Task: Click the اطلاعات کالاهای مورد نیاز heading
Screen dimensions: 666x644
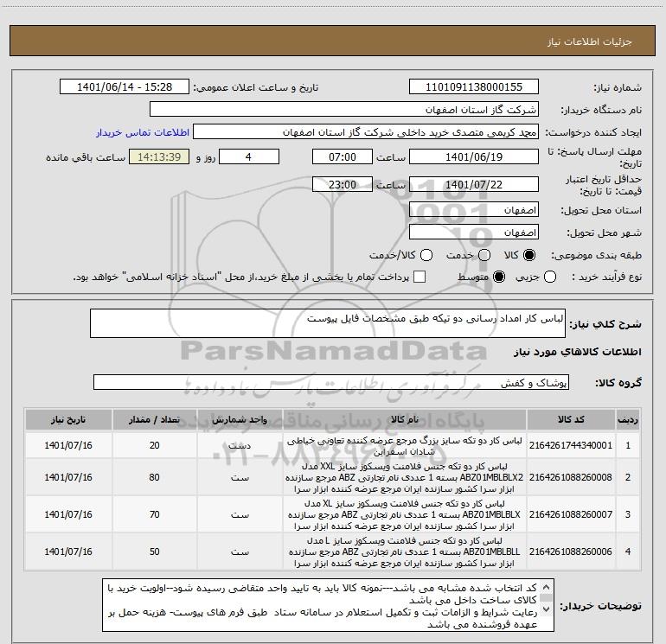Action: point(577,352)
